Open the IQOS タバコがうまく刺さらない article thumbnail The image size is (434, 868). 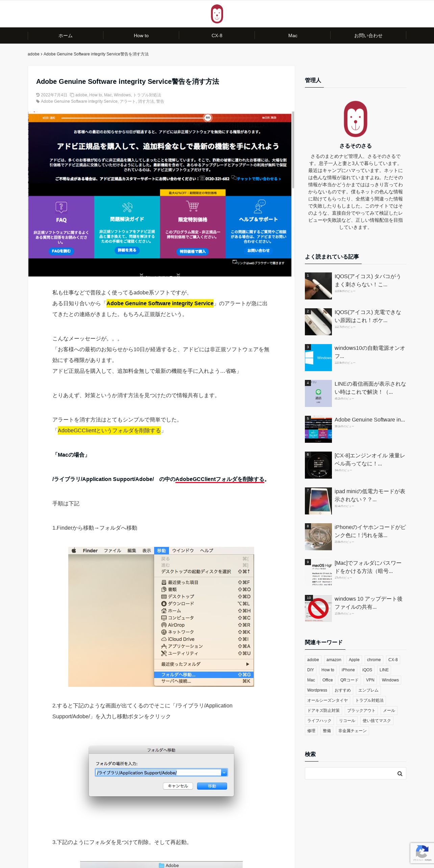(318, 286)
